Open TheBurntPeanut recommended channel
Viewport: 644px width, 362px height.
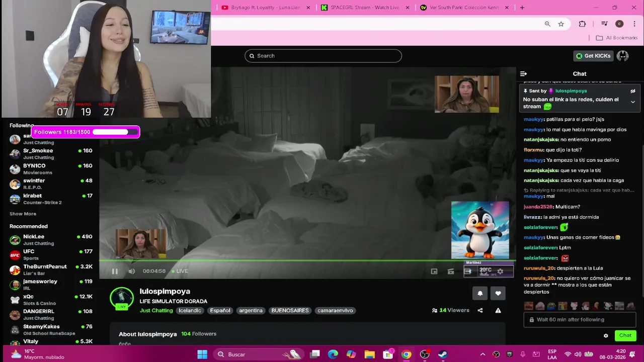(50, 270)
